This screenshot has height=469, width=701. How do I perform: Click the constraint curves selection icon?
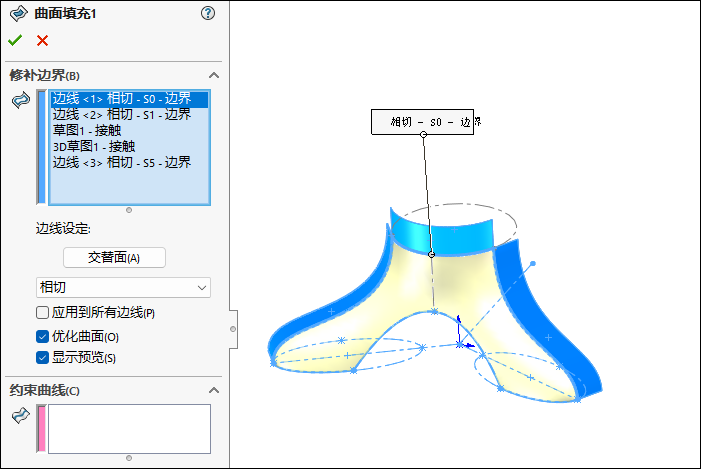tap(21, 415)
